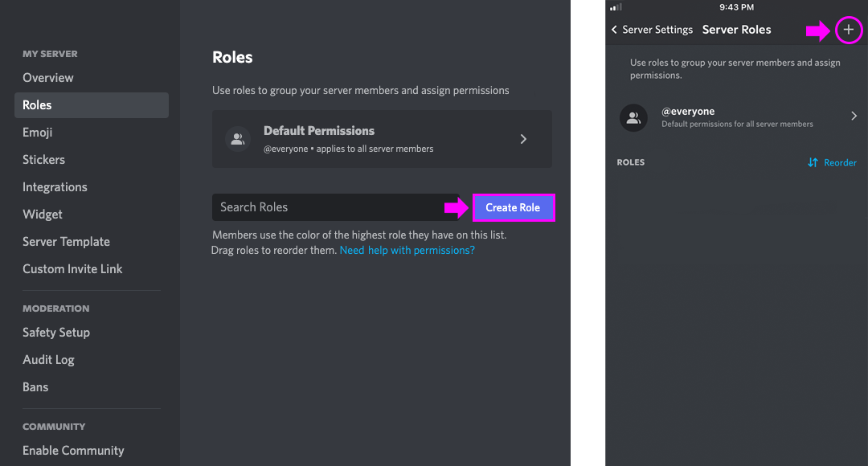Image resolution: width=868 pixels, height=466 pixels.
Task: Tap the @everyone avatar icon
Action: [633, 117]
